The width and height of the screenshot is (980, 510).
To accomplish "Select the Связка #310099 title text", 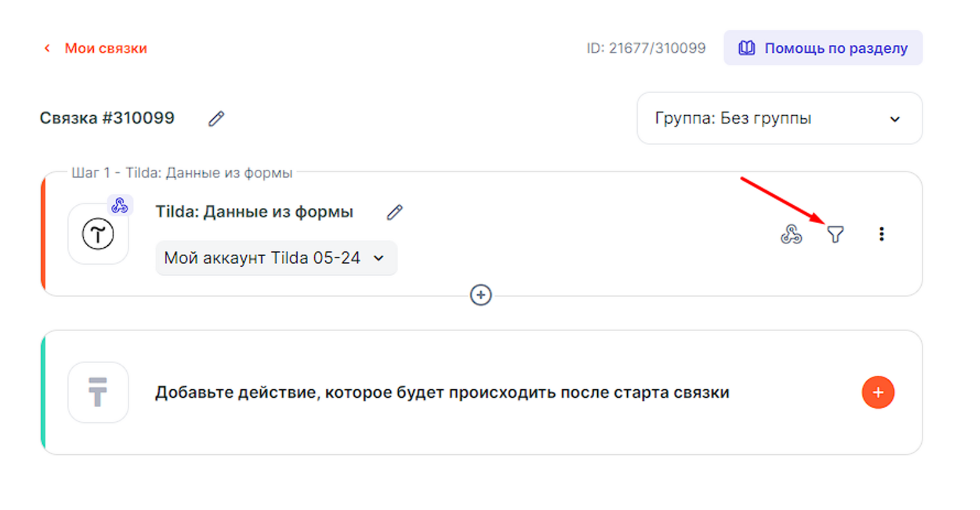I will tap(107, 118).
